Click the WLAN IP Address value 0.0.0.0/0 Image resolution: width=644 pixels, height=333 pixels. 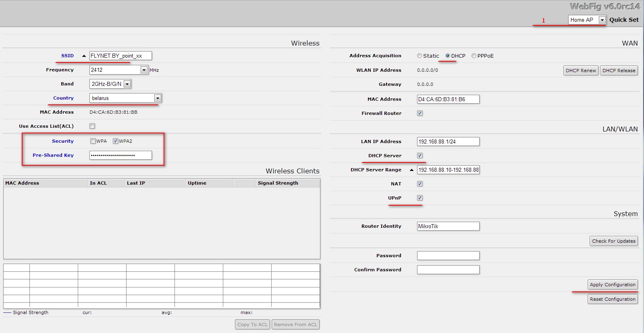pos(428,70)
